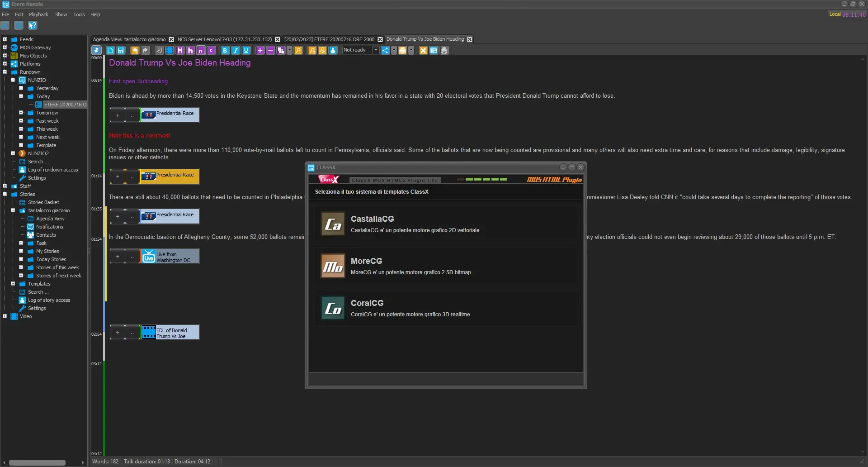Toggle Bold text formatting
The image size is (868, 467).
tap(225, 50)
